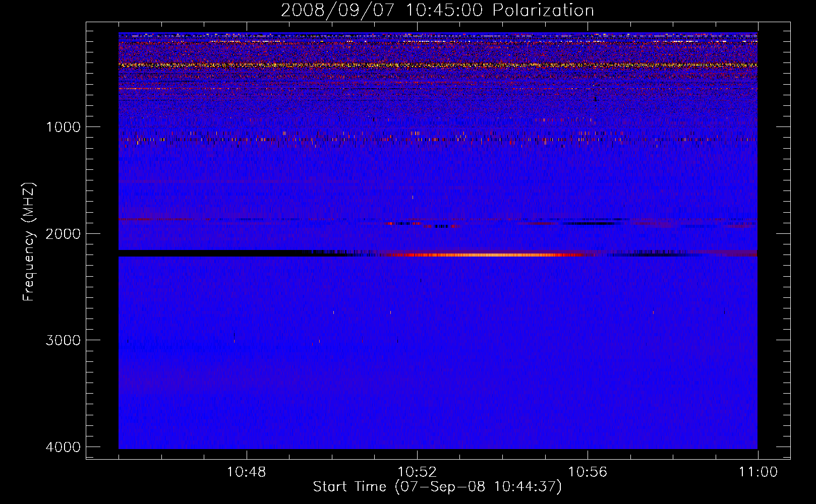Screen dimensions: 816x504
Task: Click the 'Start Time (07-Sep-08 10:44:37)' label
Action: click(437, 487)
